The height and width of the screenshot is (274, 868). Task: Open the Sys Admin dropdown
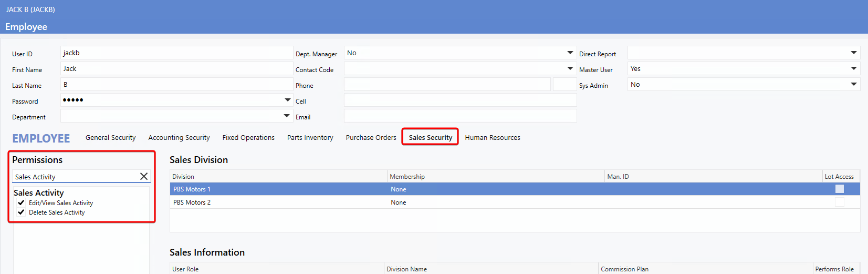click(x=853, y=85)
